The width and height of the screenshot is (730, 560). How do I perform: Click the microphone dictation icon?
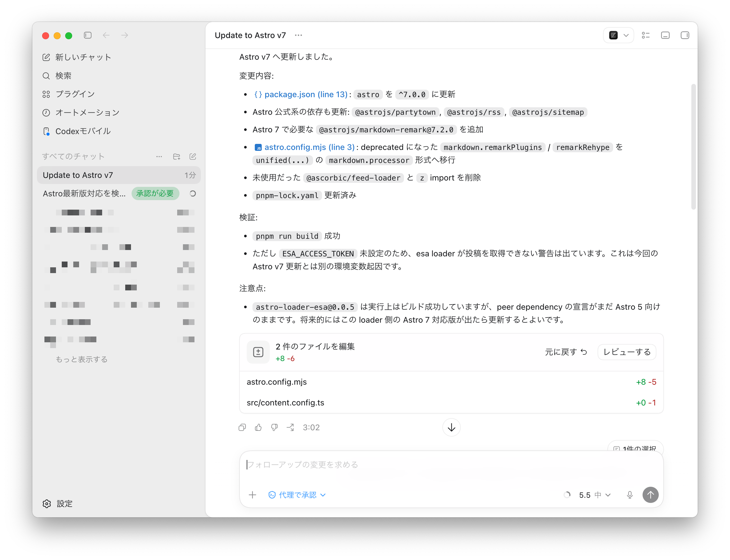(630, 495)
